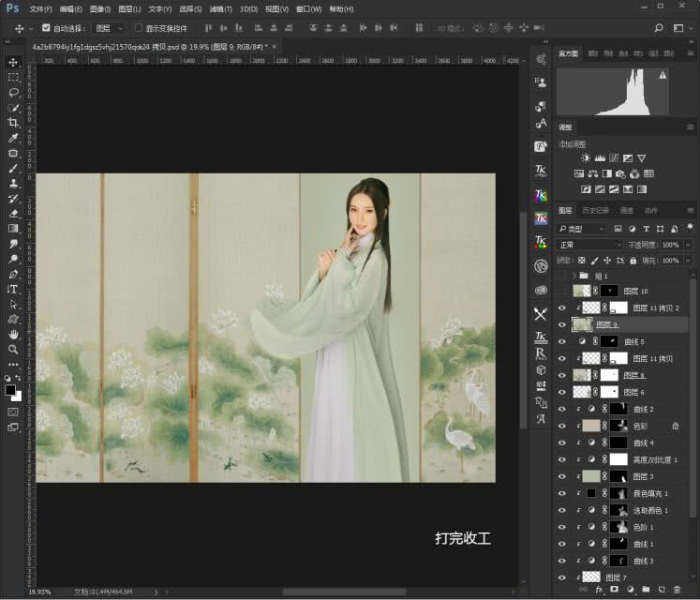Select the Zoom magnifier tool

click(13, 349)
